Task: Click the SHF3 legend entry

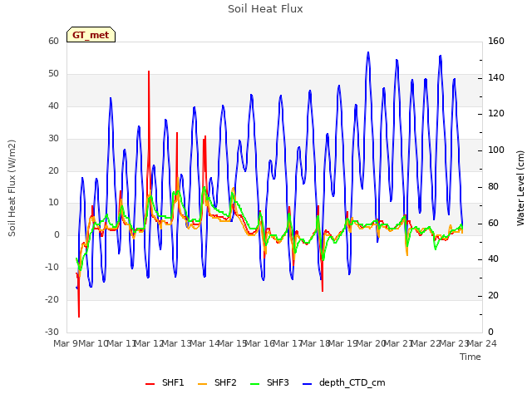Action: pos(269,382)
